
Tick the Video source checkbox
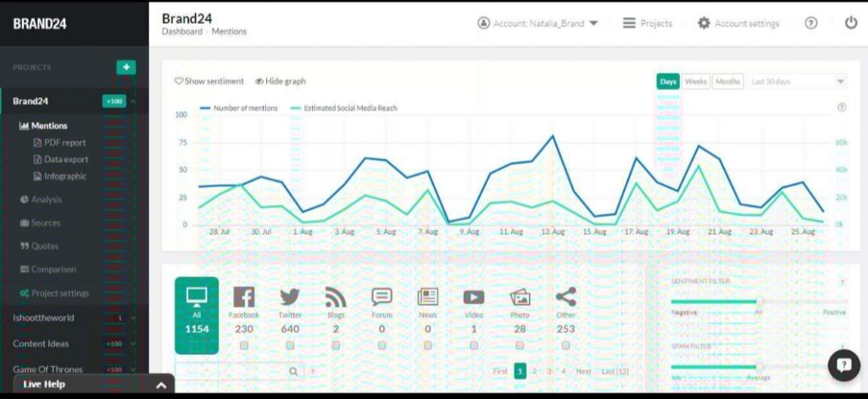(474, 346)
